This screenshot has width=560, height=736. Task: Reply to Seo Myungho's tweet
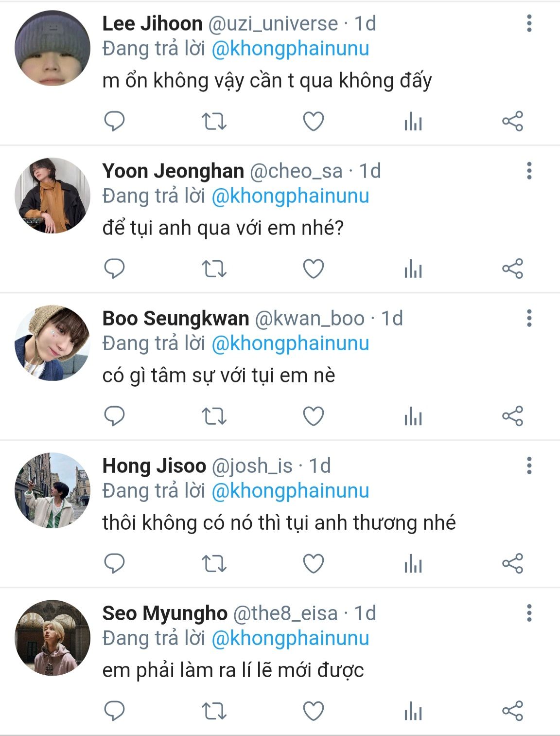click(115, 711)
